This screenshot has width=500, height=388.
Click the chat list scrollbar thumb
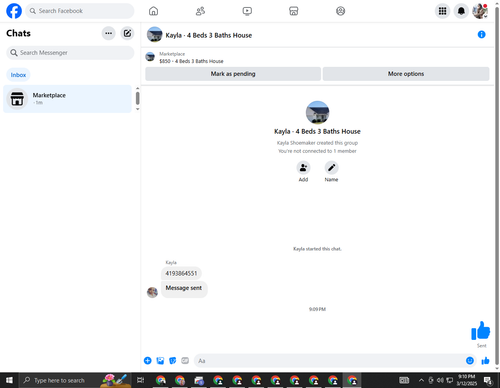137,98
